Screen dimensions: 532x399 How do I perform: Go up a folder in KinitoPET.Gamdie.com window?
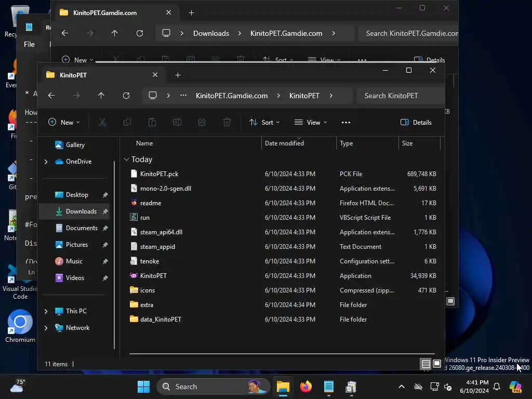115,33
